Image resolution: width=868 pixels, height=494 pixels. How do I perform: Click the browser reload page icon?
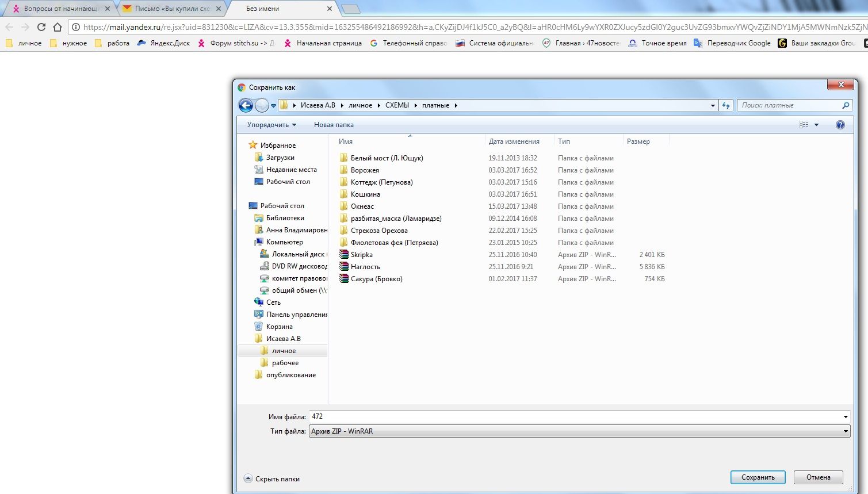(x=41, y=27)
